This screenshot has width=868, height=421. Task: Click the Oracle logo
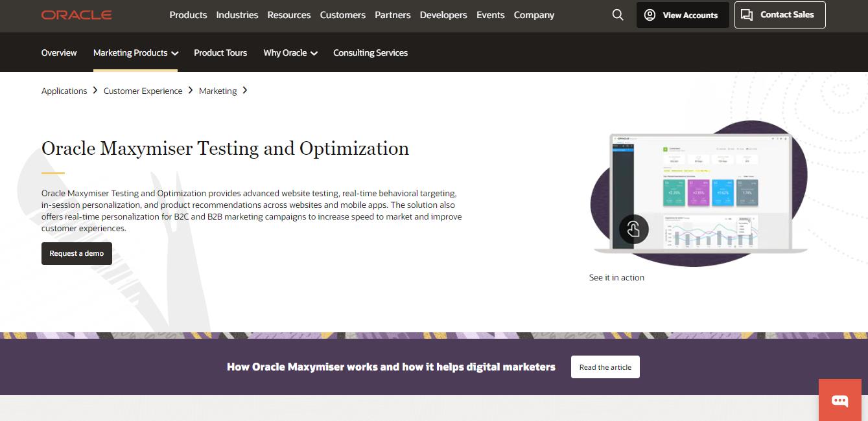[76, 15]
